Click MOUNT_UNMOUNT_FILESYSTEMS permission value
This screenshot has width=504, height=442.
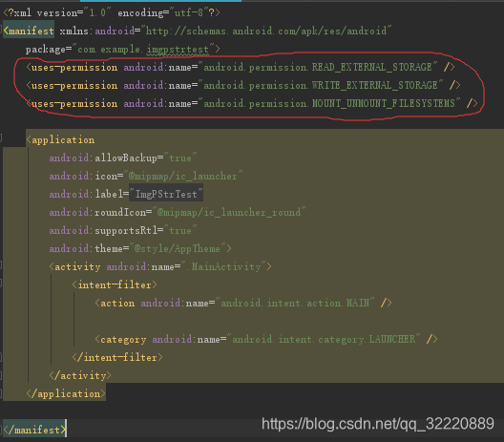point(329,103)
